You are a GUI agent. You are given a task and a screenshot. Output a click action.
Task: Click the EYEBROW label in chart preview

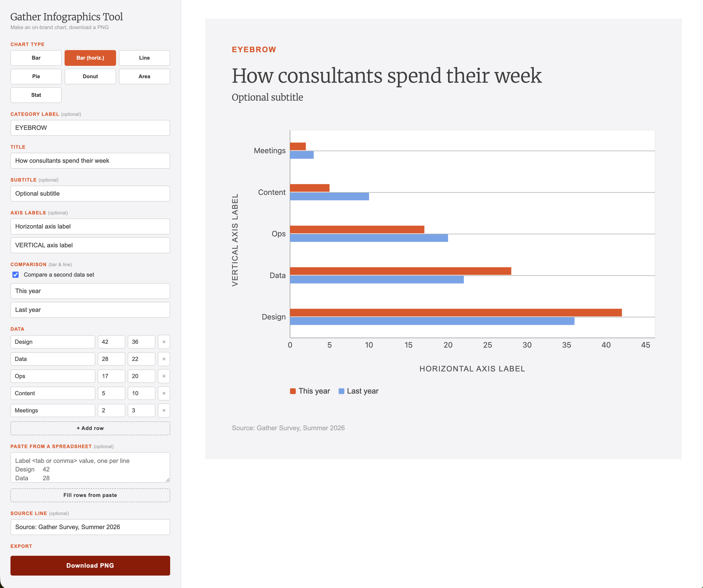(x=254, y=49)
